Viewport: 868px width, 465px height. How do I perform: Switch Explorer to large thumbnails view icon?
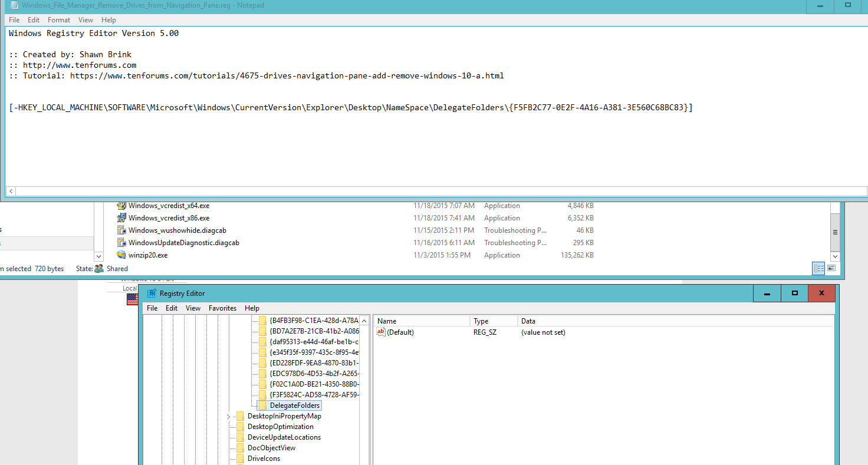click(x=831, y=268)
